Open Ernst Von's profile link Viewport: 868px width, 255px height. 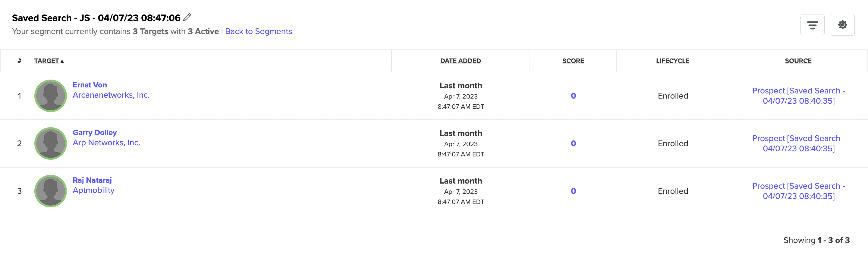90,85
